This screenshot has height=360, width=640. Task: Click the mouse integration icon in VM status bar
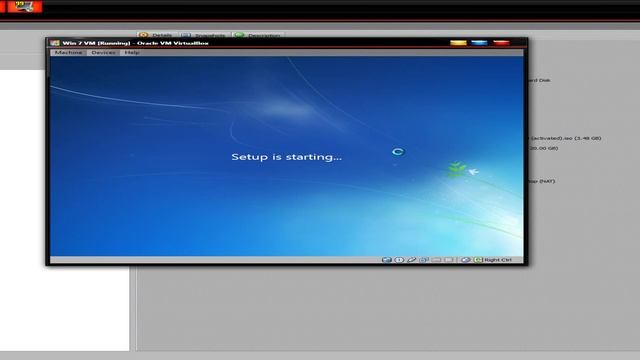point(466,260)
